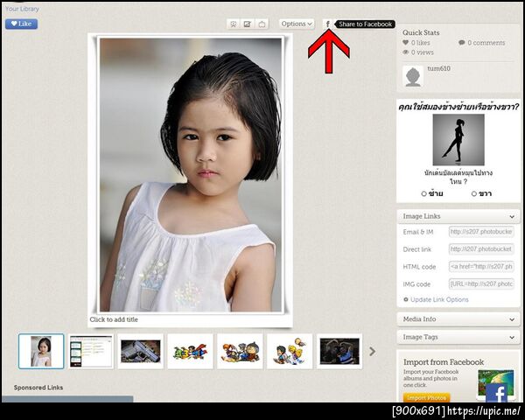
Task: Click the heart likes icon in Quick Stats
Action: click(x=405, y=43)
